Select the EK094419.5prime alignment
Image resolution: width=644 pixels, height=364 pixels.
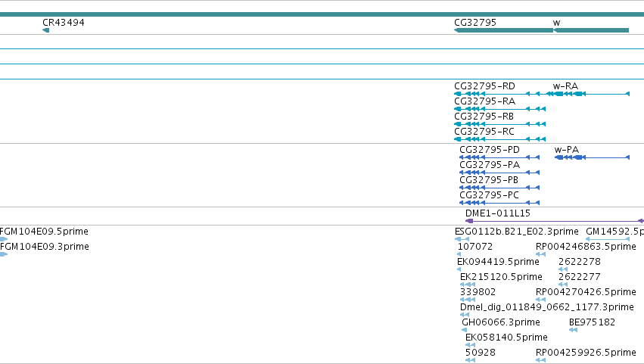coord(459,269)
